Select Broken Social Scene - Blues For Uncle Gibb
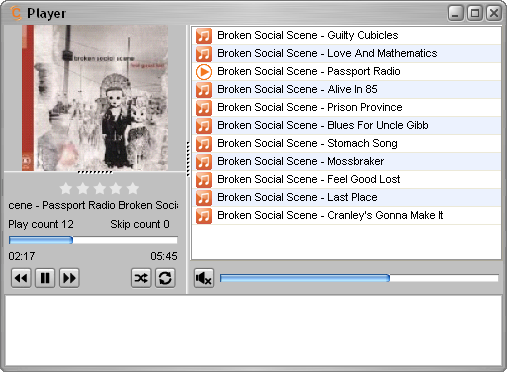507x372 pixels. coord(347,126)
